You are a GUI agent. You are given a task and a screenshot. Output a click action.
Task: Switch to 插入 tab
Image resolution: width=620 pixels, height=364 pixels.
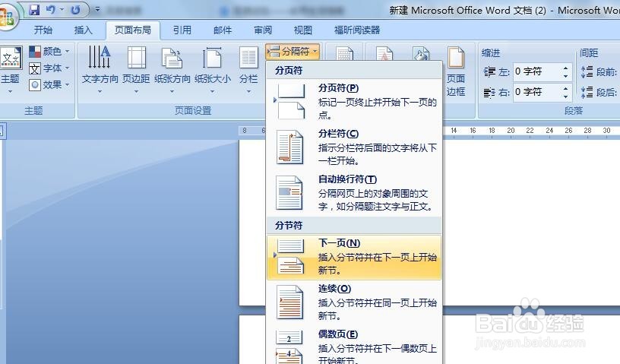coord(83,30)
